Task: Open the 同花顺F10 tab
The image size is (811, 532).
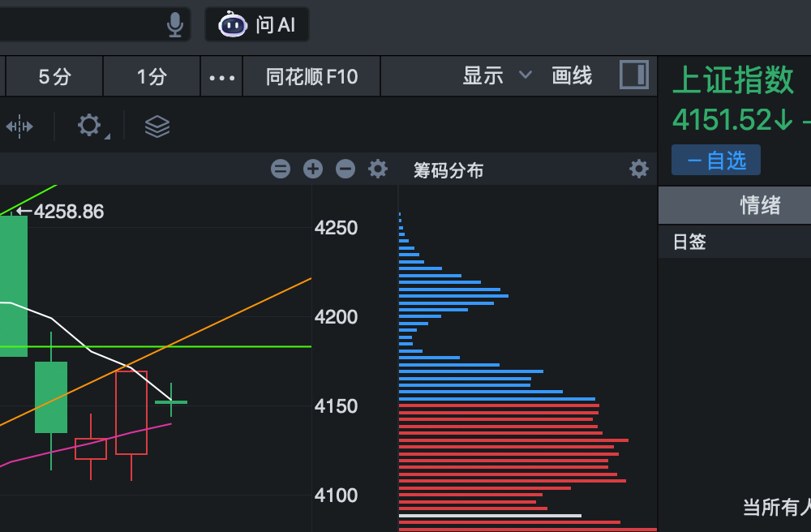Action: point(312,76)
